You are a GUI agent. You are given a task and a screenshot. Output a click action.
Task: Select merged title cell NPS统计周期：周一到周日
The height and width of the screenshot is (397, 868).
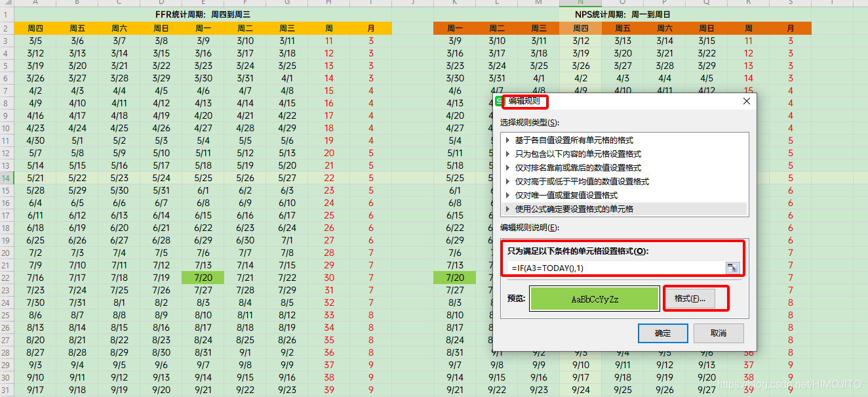tap(622, 14)
